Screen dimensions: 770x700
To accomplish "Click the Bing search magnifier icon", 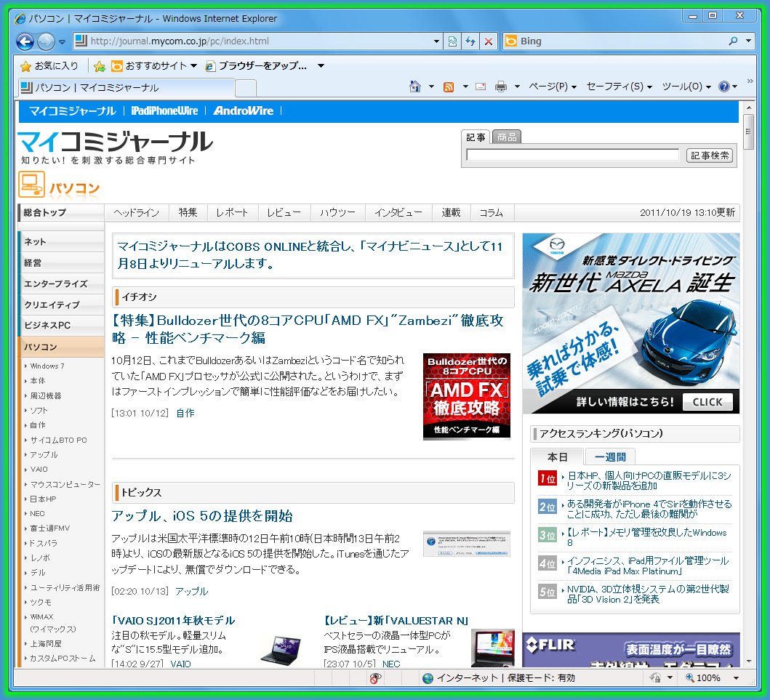I will pyautogui.click(x=733, y=41).
